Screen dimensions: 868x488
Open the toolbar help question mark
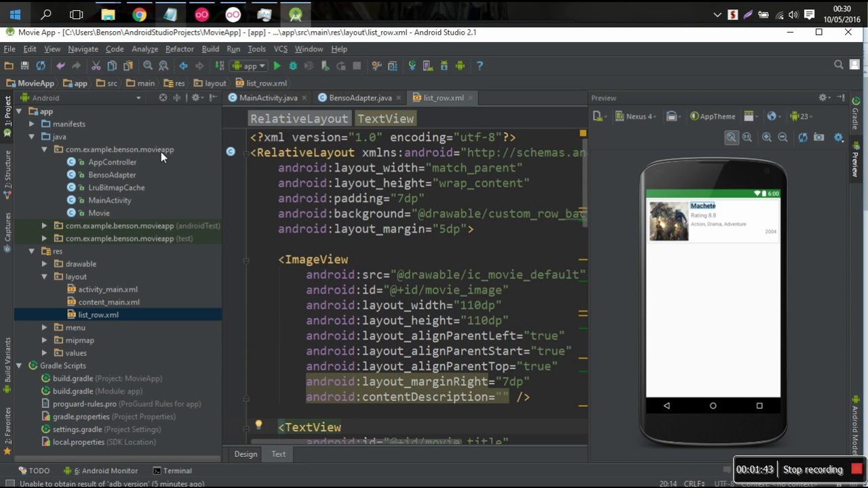point(479,66)
